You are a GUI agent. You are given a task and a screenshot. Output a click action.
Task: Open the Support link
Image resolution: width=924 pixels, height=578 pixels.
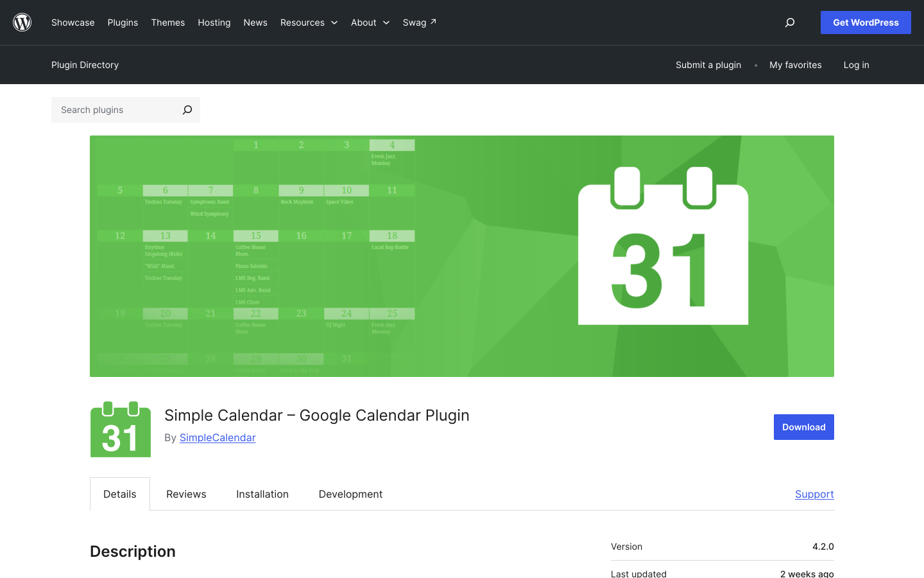click(x=814, y=494)
